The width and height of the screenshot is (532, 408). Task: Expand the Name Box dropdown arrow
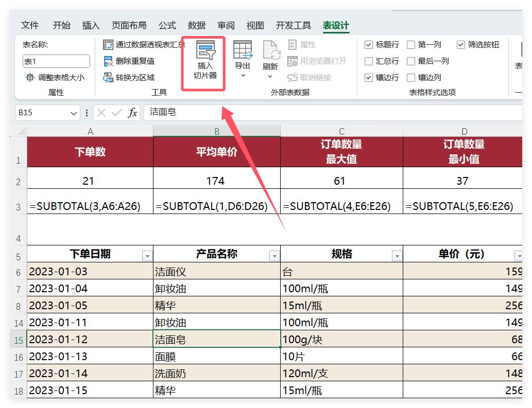74,113
